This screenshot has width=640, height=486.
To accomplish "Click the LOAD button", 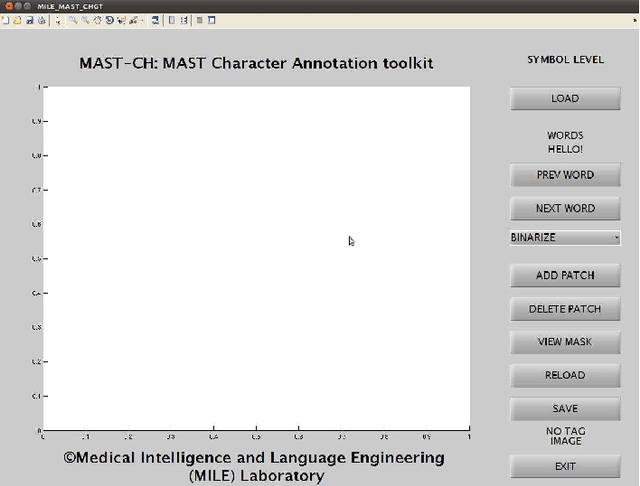I will 565,98.
